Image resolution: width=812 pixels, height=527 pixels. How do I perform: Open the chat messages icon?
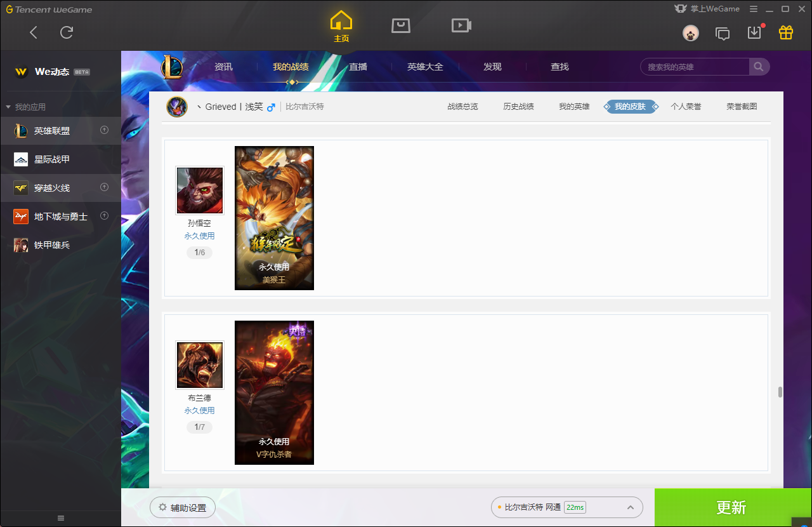tap(722, 33)
